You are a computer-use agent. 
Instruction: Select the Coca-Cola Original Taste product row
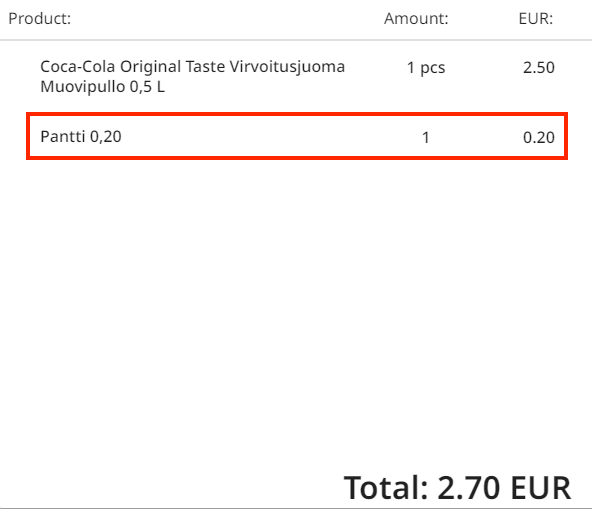[297, 77]
